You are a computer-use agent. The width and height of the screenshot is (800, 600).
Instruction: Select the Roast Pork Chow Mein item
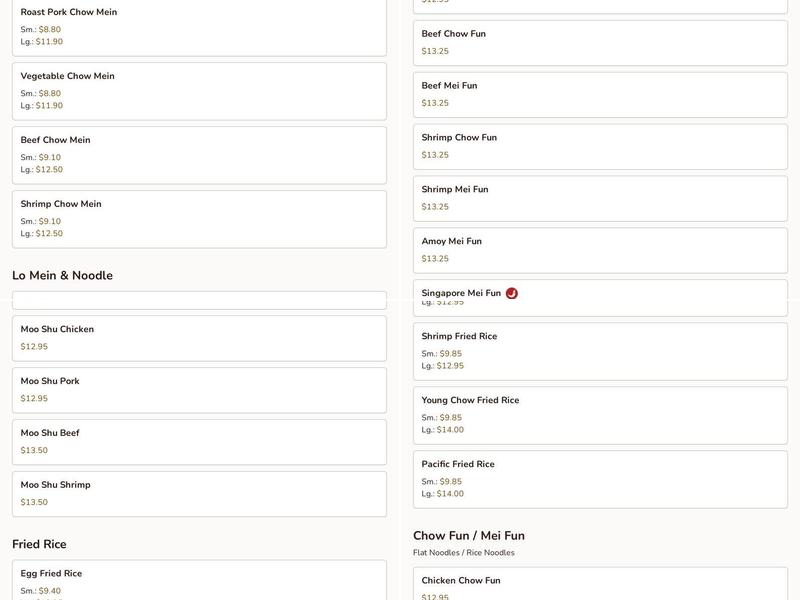199,27
